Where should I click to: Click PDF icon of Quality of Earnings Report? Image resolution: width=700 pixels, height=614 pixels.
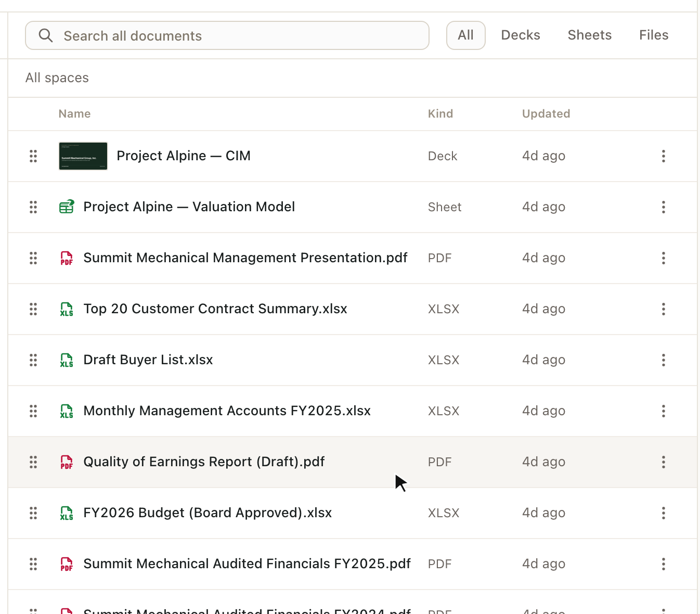(67, 462)
